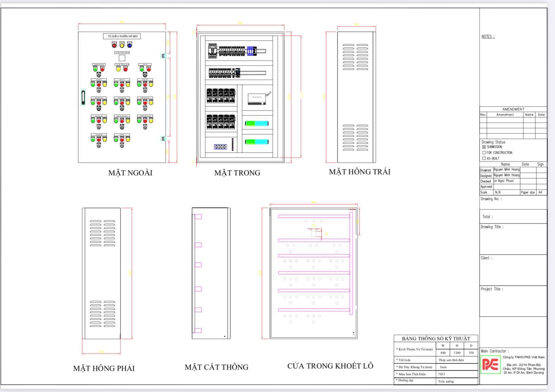Click the door handle on the outer panel
The height and width of the screenshot is (392, 555).
[x=83, y=97]
